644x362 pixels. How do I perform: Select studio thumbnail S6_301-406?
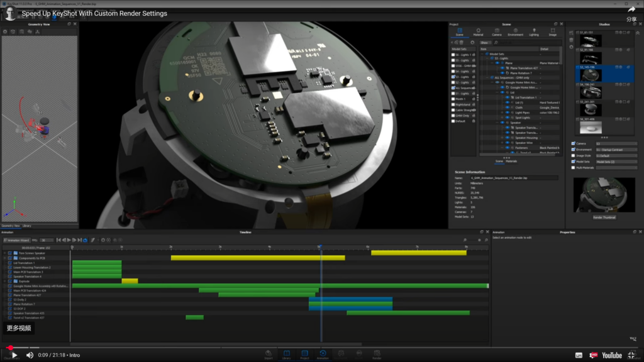tap(591, 127)
